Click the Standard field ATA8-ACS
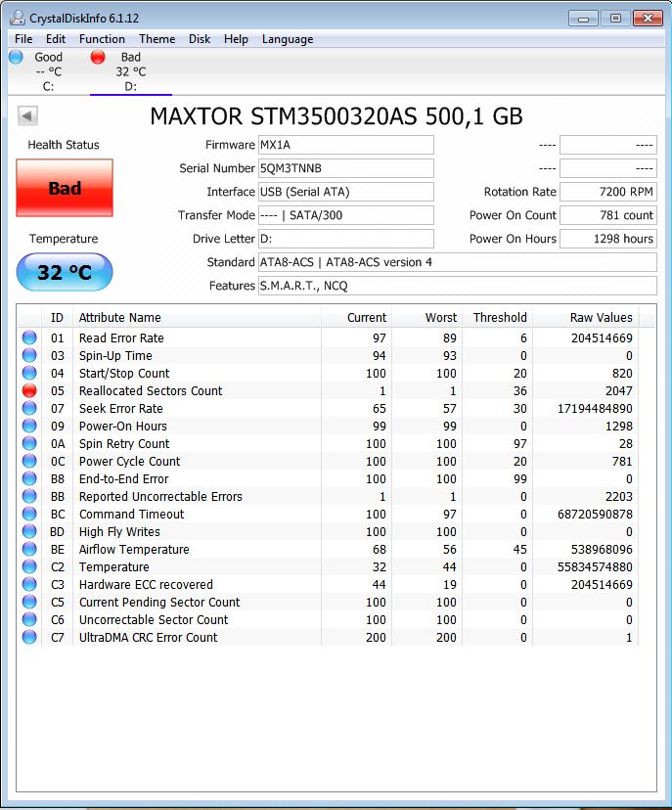672x810 pixels. click(x=457, y=262)
